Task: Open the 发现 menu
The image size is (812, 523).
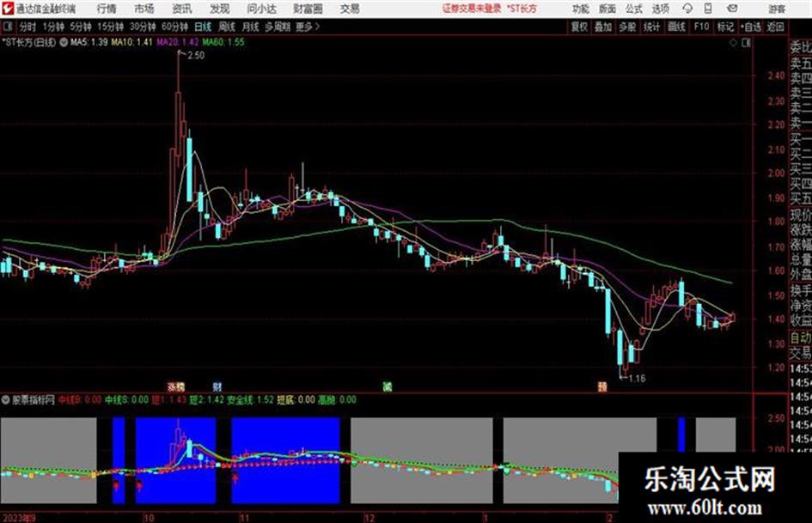Action: 220,9
